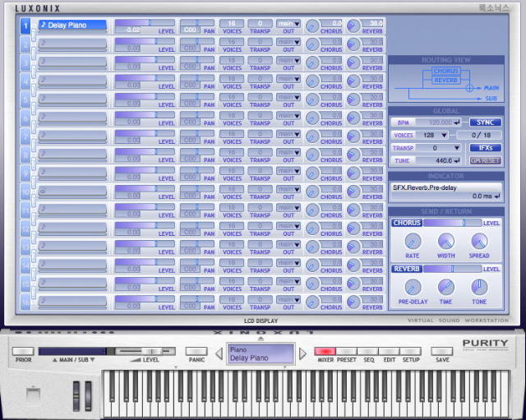This screenshot has height=420, width=526.
Task: Open the Delay Piano preset slot on channel 1
Action: [72, 25]
